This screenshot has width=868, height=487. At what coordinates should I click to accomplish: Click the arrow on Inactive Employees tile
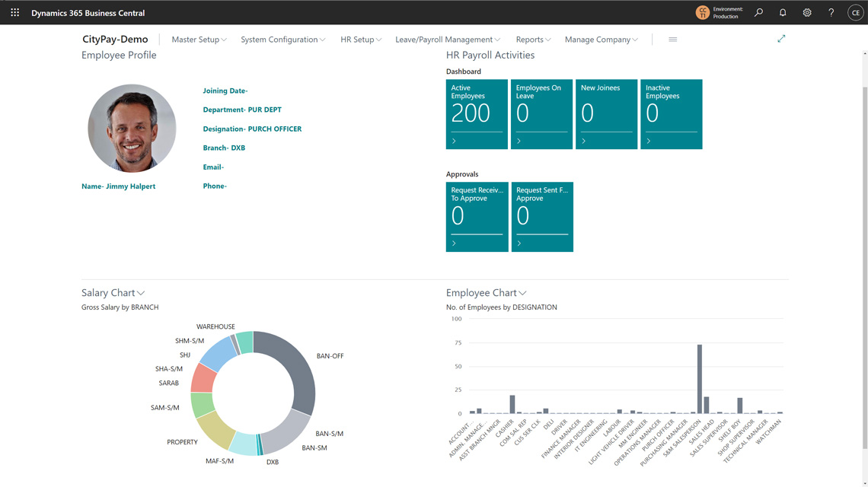tap(648, 141)
